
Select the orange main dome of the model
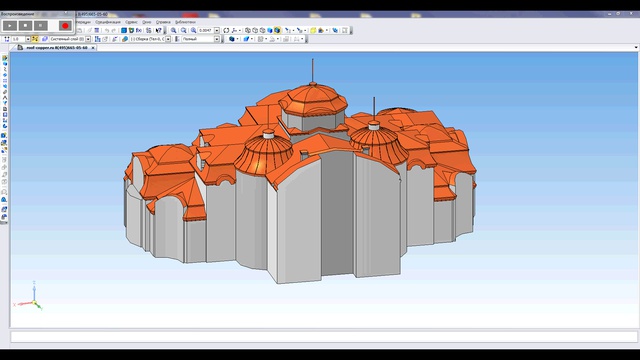click(x=313, y=99)
